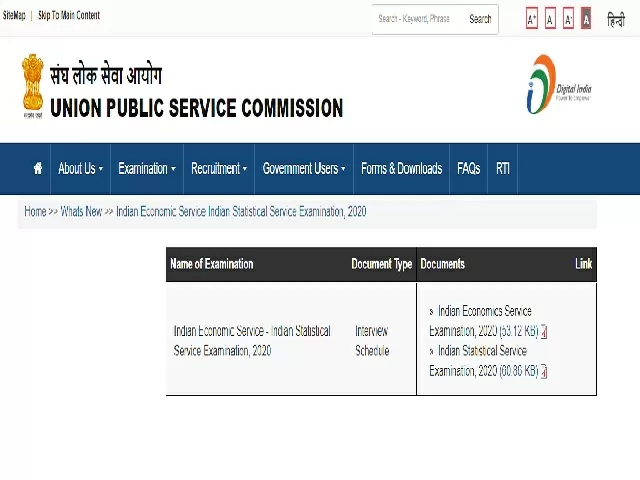
Task: Switch site language to Hindi
Action: tap(616, 19)
